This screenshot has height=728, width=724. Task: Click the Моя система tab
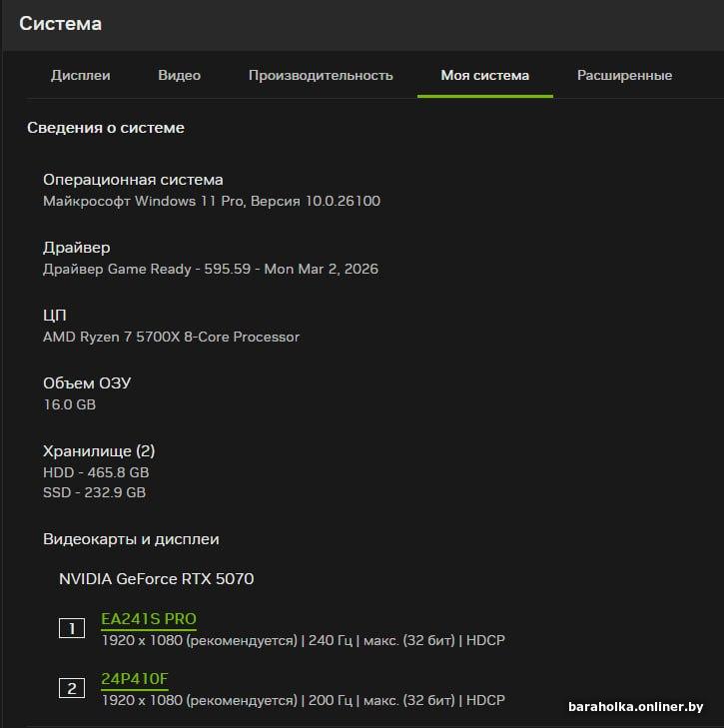485,75
